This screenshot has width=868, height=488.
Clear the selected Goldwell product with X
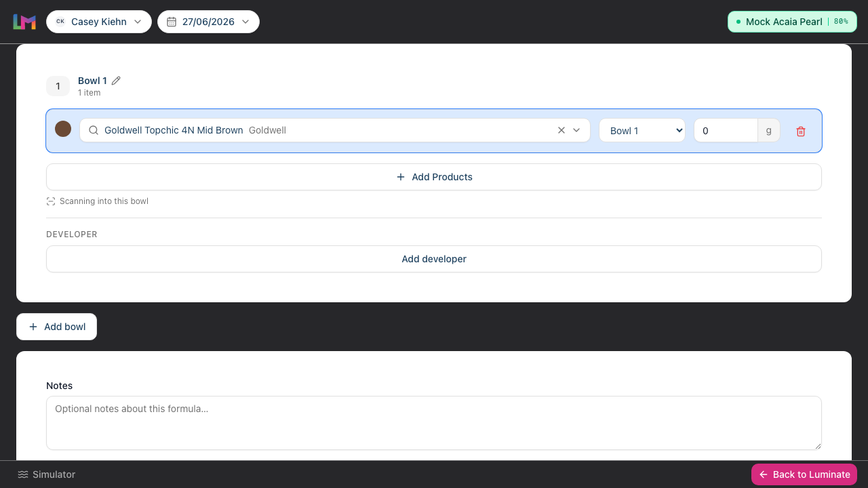pos(561,130)
